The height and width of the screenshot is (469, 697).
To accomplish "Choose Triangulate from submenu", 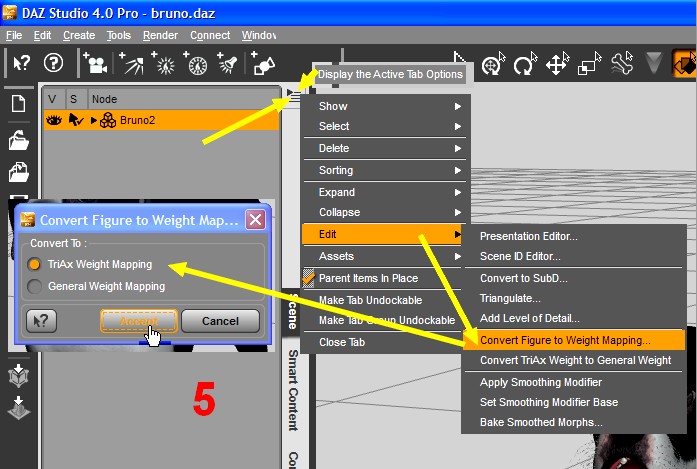I will tap(573, 298).
